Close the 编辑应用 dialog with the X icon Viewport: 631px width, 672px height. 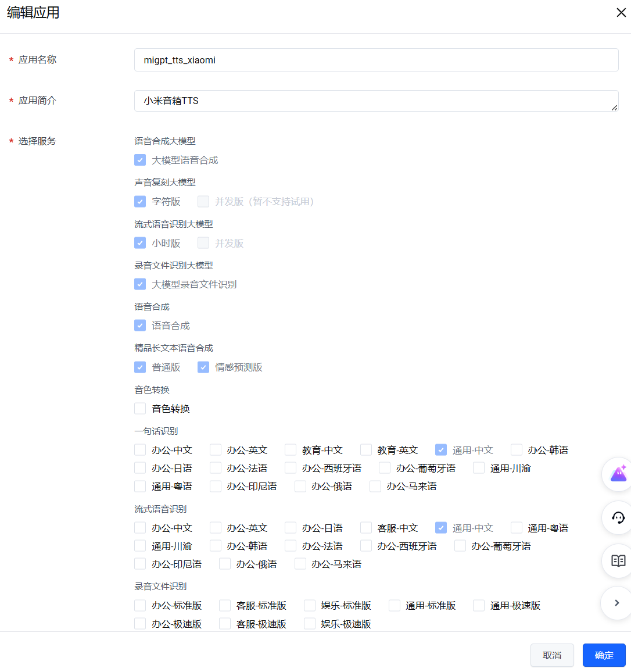pos(621,12)
